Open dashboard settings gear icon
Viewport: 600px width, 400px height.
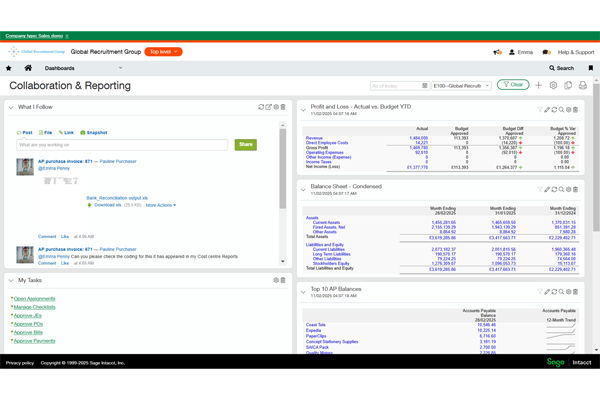[x=553, y=85]
